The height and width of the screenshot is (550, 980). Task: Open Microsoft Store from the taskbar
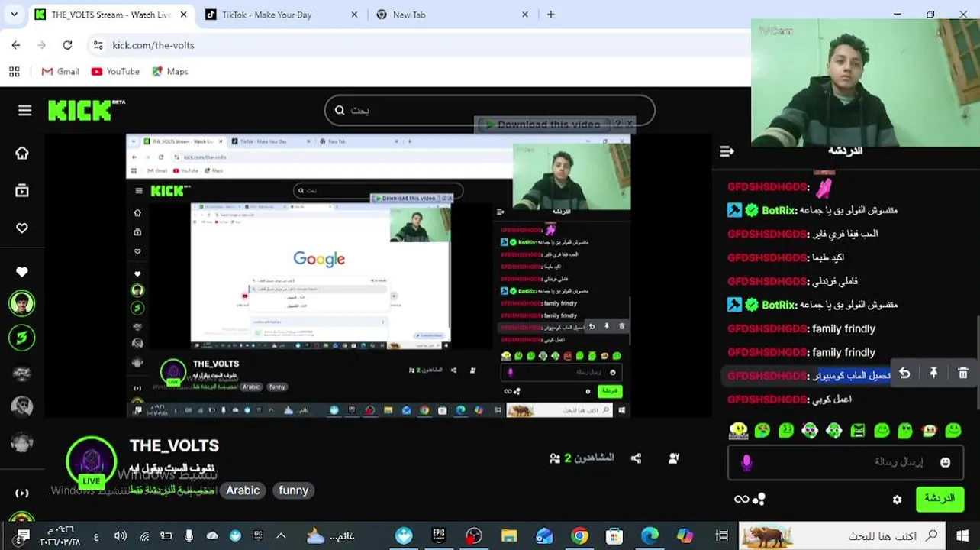pos(614,536)
